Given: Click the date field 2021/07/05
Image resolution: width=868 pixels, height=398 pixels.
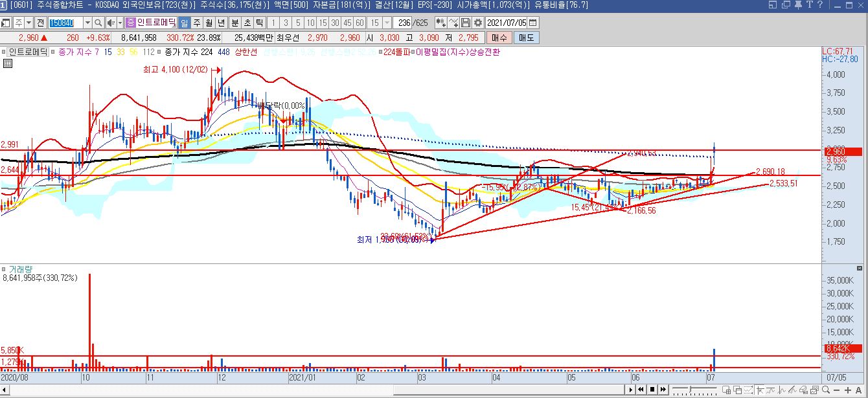Looking at the screenshot, I should tap(507, 23).
